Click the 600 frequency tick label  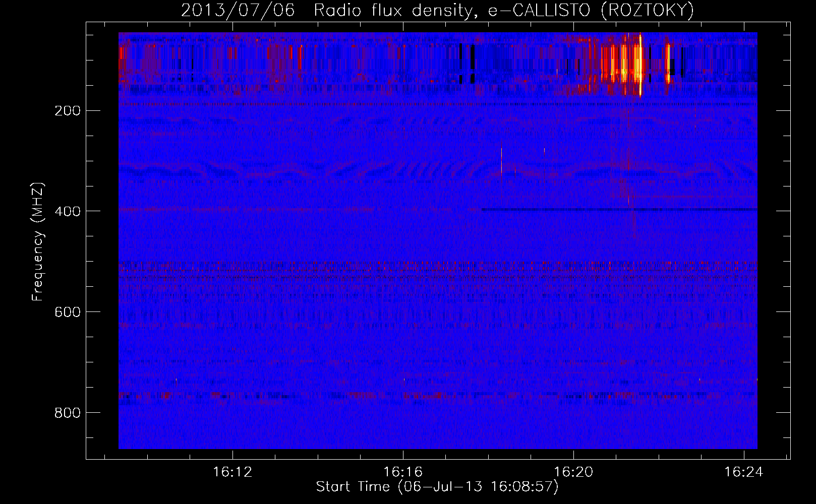pos(67,312)
